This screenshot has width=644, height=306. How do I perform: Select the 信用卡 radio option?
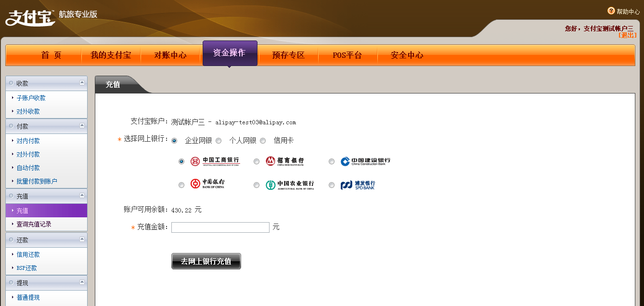[263, 141]
